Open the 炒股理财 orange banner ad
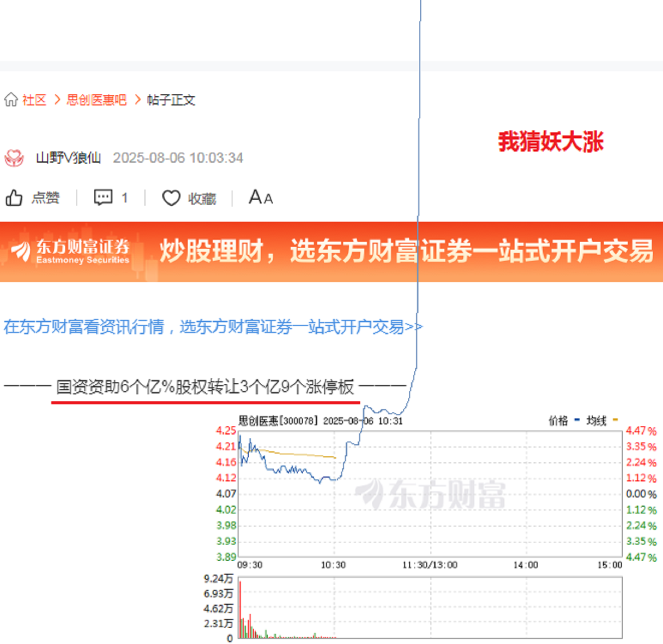This screenshot has width=663, height=644. click(331, 252)
